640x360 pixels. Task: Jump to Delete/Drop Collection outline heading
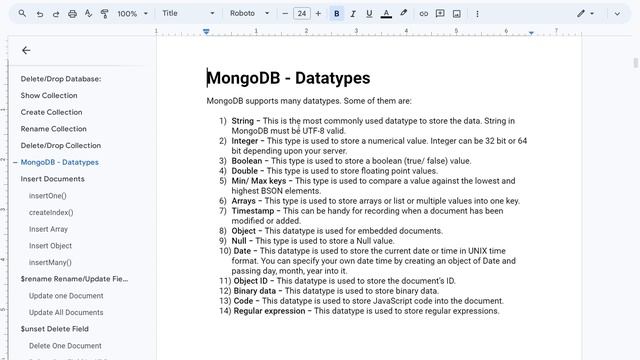[61, 146]
